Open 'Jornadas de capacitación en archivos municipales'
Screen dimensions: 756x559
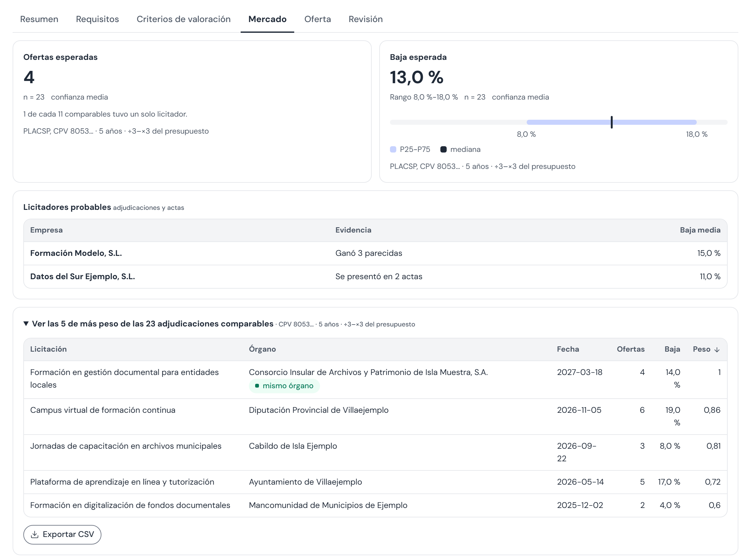pyautogui.click(x=126, y=446)
